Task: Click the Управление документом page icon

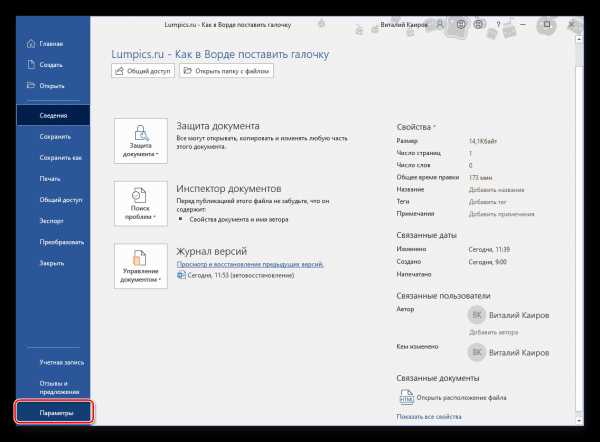Action: 139,258
